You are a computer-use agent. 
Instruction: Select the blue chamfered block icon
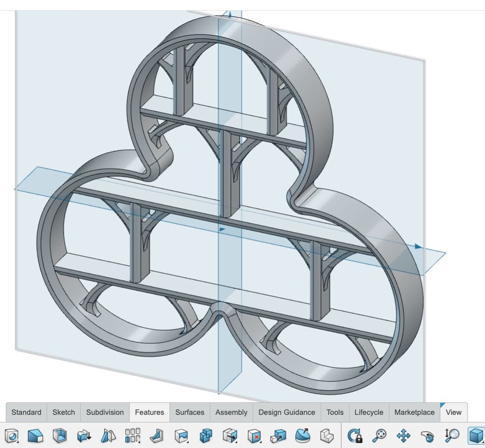35,435
